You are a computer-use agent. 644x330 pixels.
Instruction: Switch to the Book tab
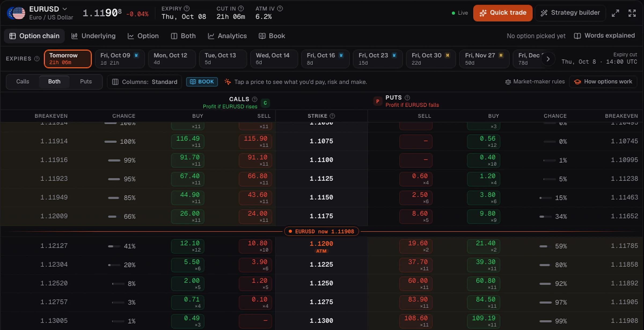pyautogui.click(x=272, y=36)
